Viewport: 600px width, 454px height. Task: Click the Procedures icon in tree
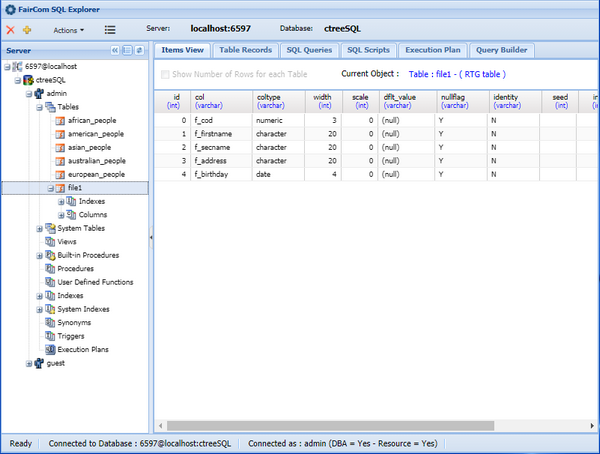coord(50,269)
